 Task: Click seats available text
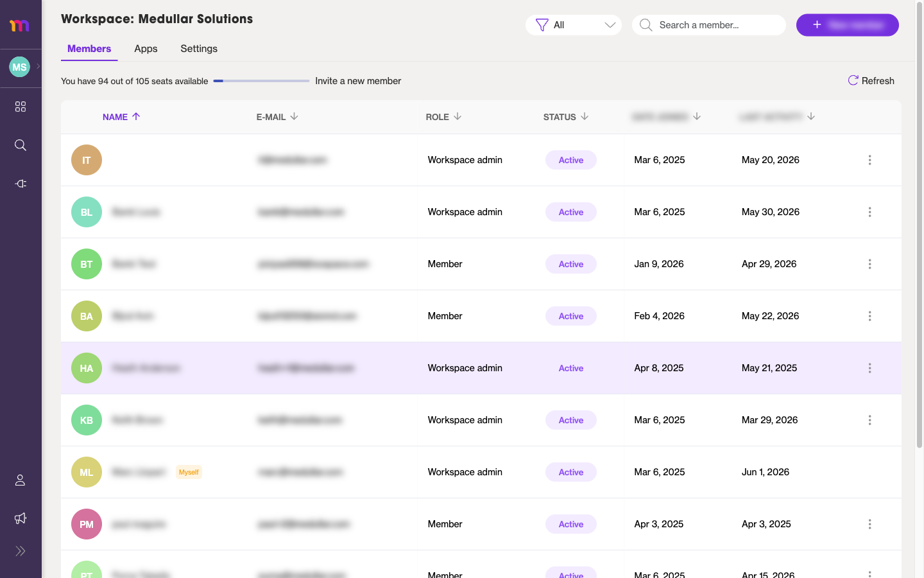tap(135, 81)
